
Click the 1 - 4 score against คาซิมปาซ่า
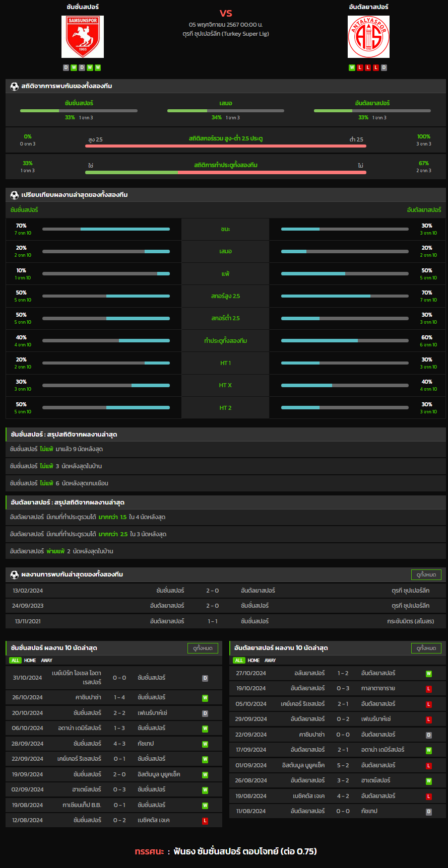(x=119, y=698)
